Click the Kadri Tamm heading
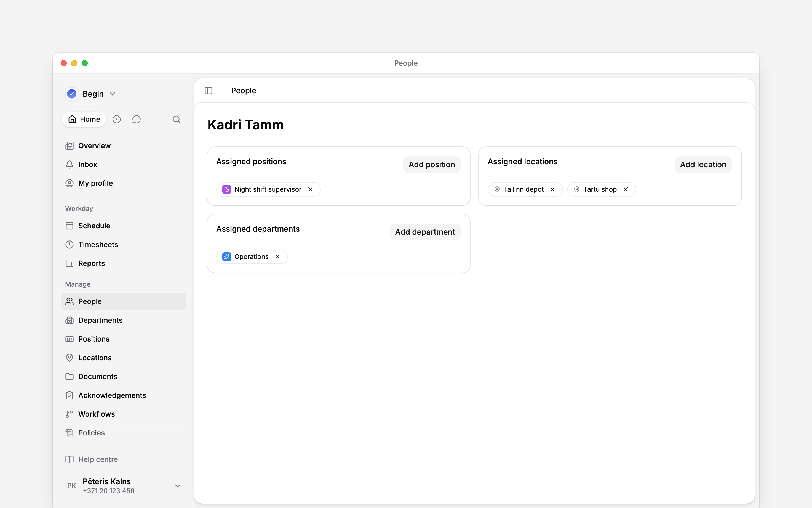This screenshot has width=812, height=508. pos(245,125)
